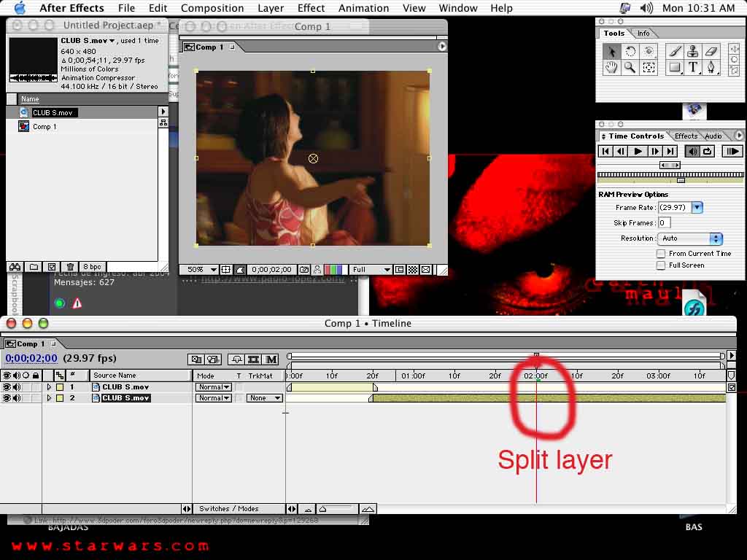The image size is (747, 560).
Task: Open the TrkMat None dropdown of layer 2
Action: tap(264, 398)
